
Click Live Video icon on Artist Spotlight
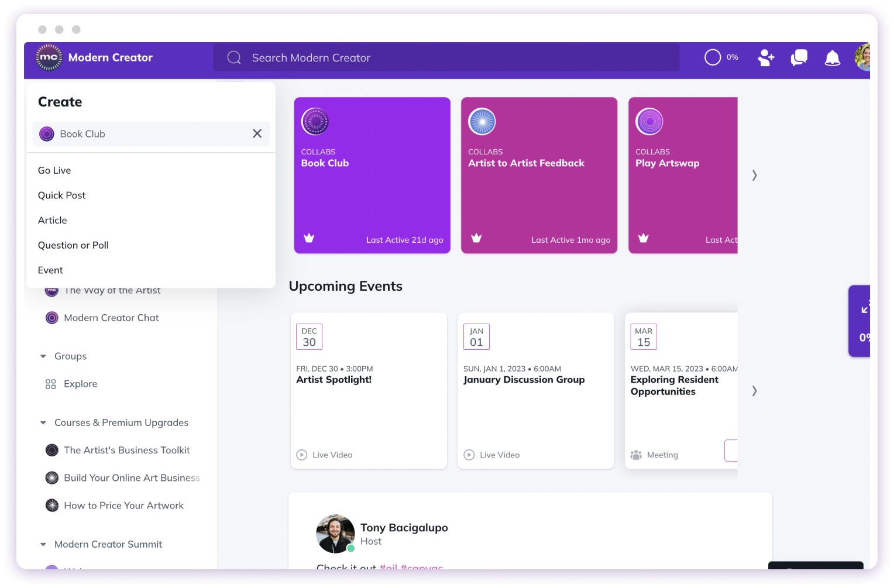coord(302,455)
